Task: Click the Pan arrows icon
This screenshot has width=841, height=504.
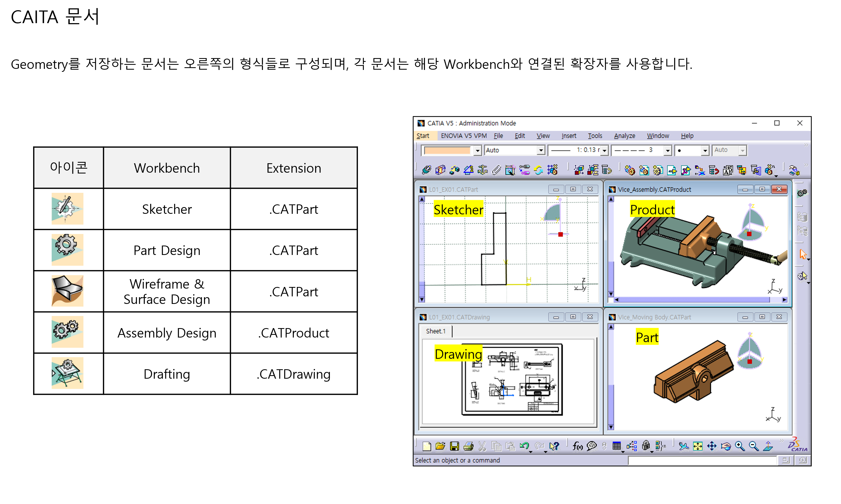Action: [712, 446]
